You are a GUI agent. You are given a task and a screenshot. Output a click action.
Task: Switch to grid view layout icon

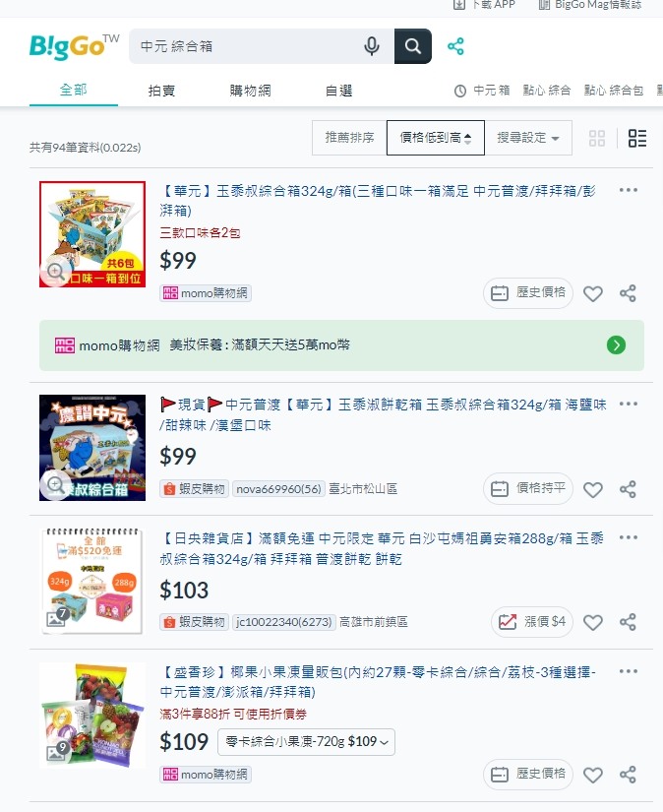coord(597,138)
